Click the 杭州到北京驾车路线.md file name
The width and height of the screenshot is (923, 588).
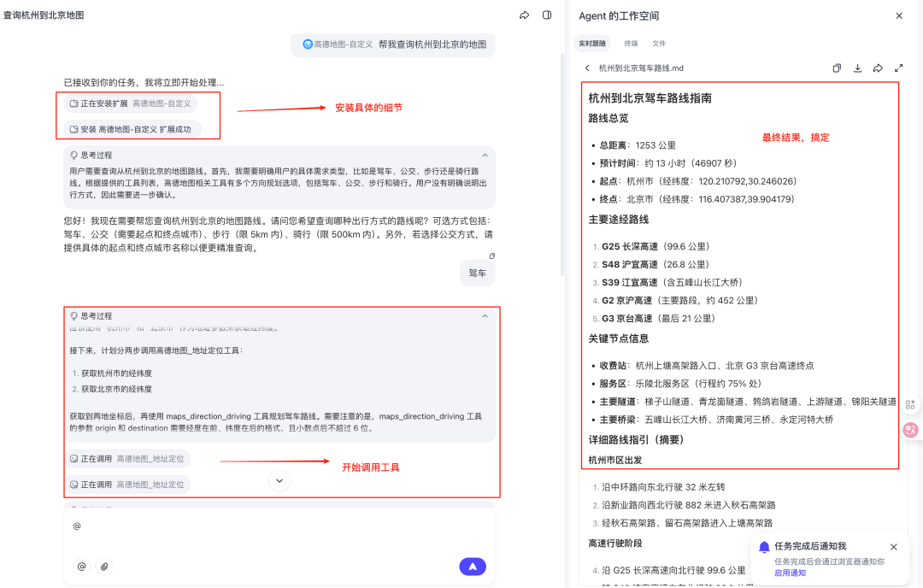tap(641, 68)
